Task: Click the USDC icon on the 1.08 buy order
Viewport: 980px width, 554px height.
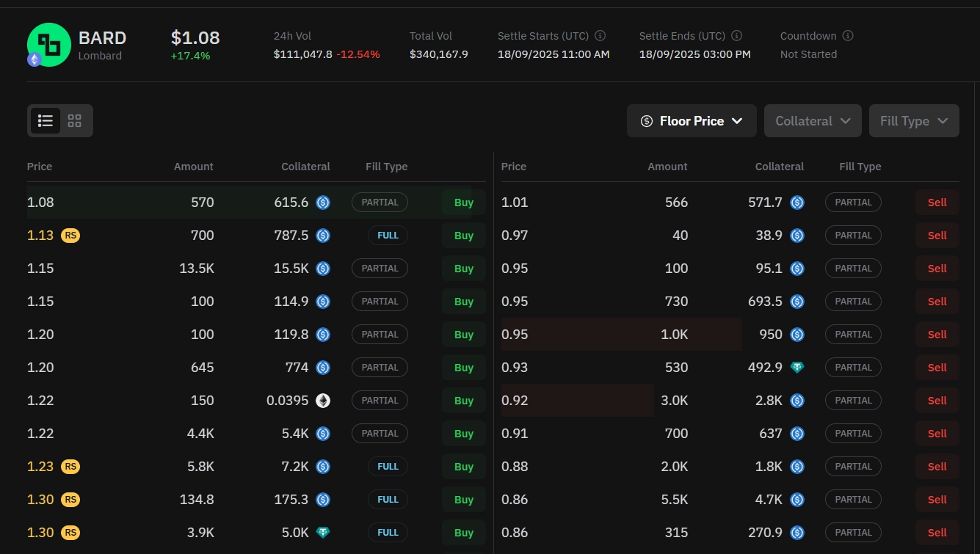Action: pyautogui.click(x=323, y=202)
